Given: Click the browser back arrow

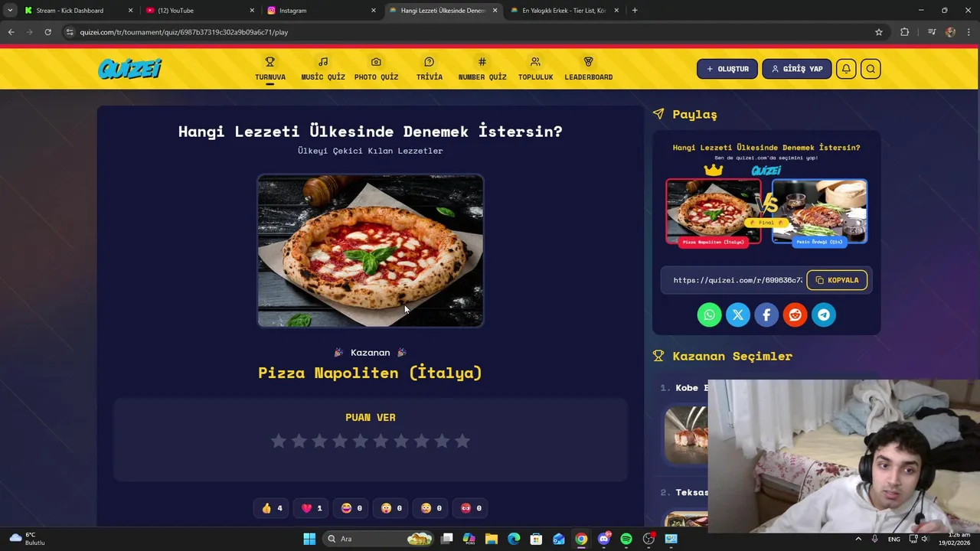Looking at the screenshot, I should click(x=11, y=32).
